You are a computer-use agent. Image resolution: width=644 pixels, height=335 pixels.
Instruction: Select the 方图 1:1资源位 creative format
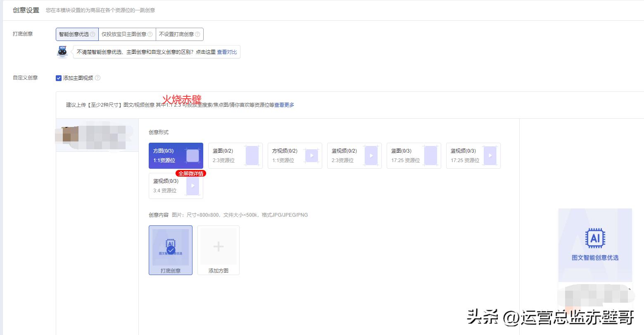(176, 156)
